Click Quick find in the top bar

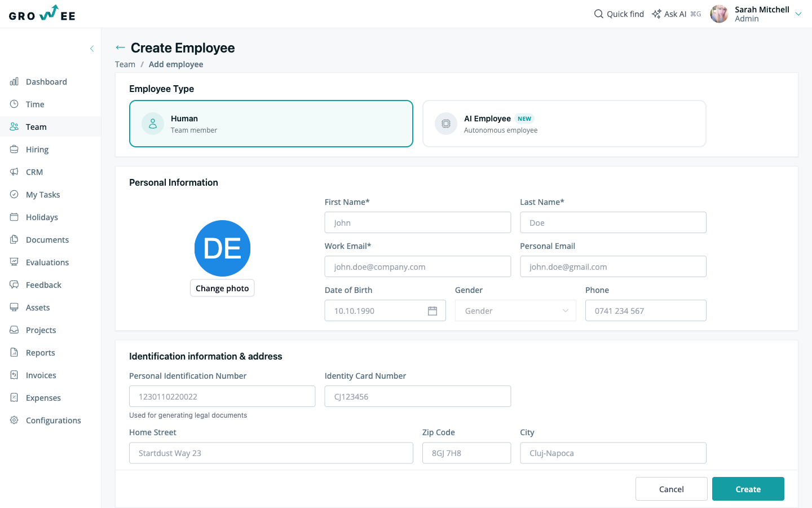point(619,14)
